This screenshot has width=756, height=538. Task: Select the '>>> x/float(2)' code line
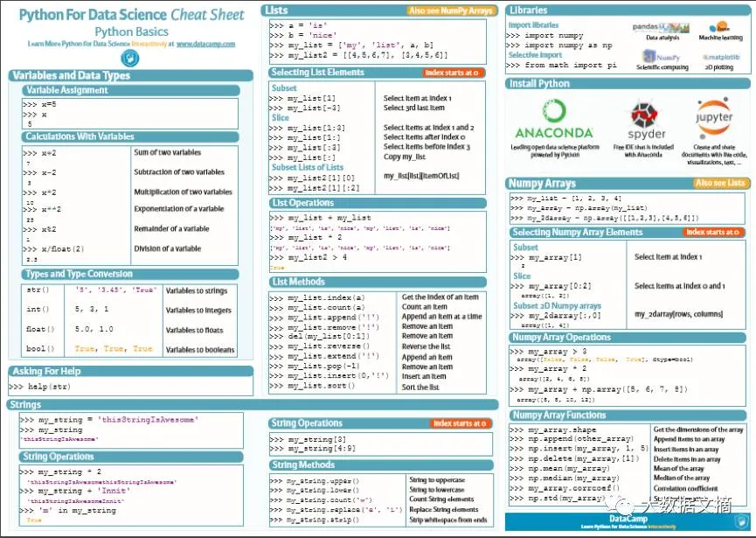click(x=53, y=249)
